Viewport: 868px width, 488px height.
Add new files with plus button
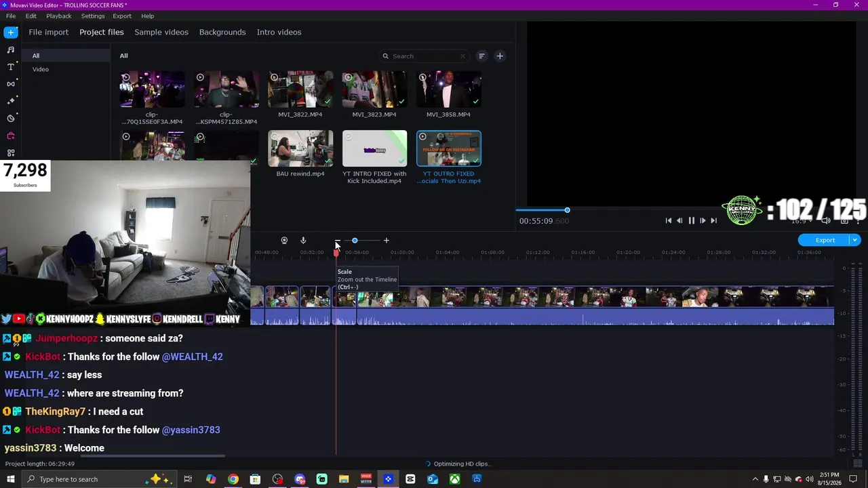point(500,56)
